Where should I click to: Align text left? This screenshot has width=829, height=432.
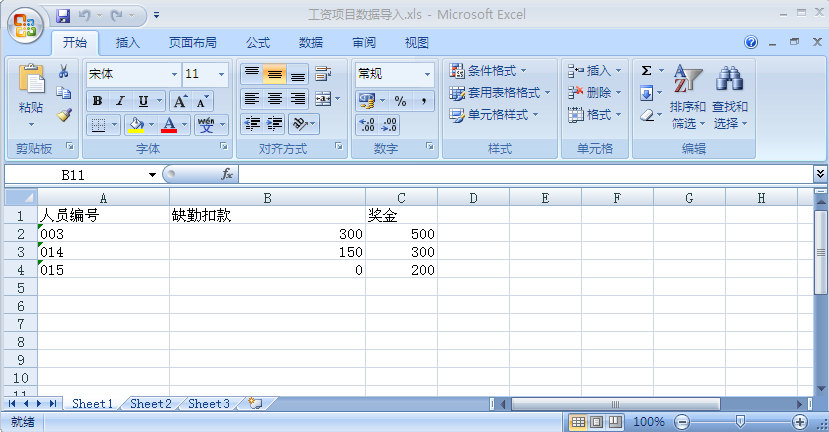tap(252, 98)
